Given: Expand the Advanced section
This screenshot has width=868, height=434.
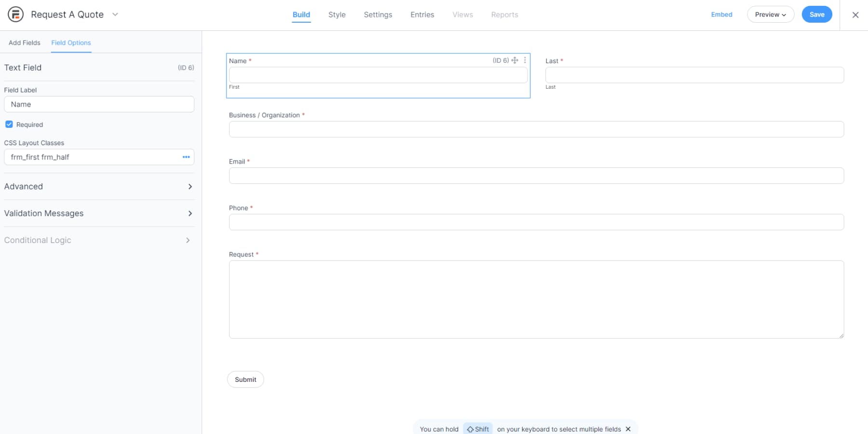Looking at the screenshot, I should click(98, 187).
